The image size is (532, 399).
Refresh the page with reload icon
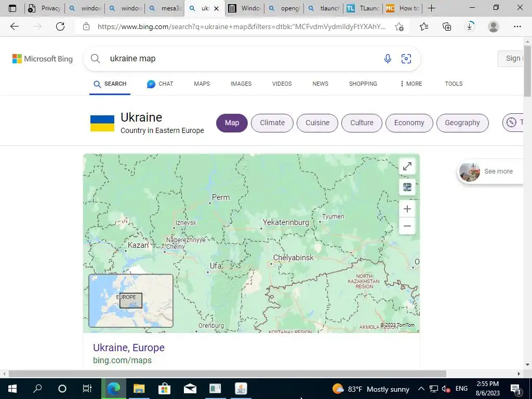pyautogui.click(x=60, y=26)
